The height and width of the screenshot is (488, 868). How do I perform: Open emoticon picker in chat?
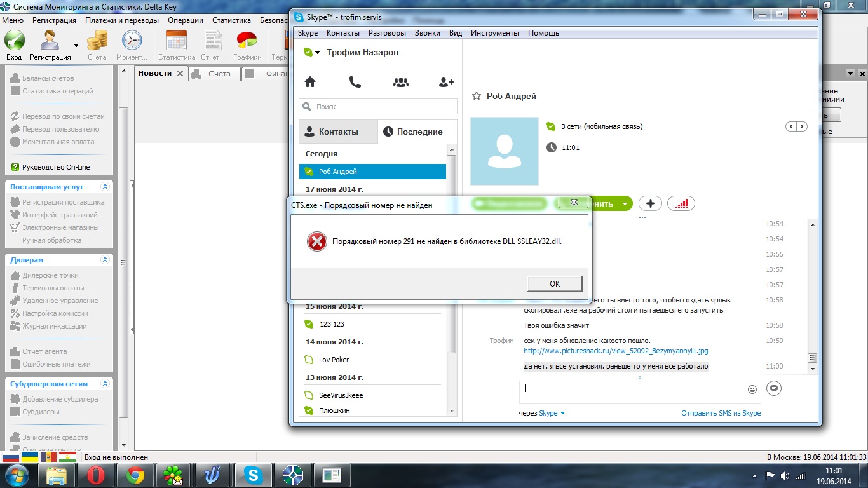point(752,389)
